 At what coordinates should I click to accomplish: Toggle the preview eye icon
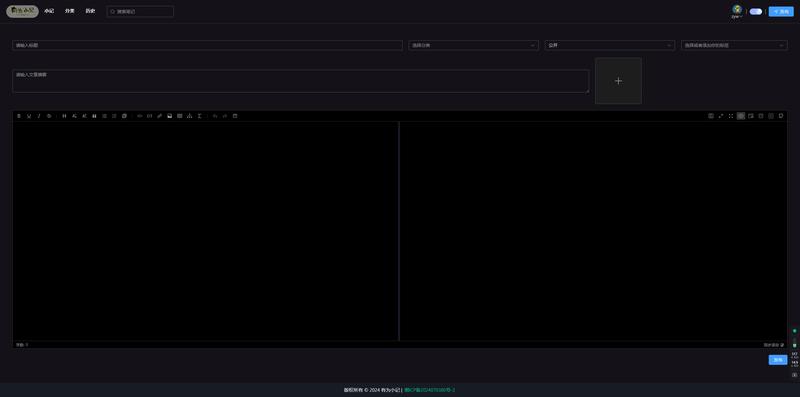(741, 116)
